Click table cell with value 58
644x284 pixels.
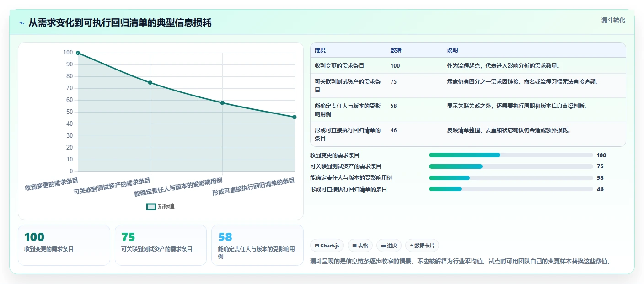point(393,106)
